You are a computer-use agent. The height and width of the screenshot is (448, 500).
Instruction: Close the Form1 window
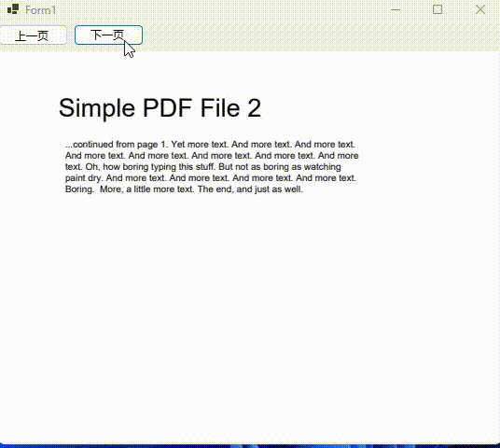pos(480,9)
